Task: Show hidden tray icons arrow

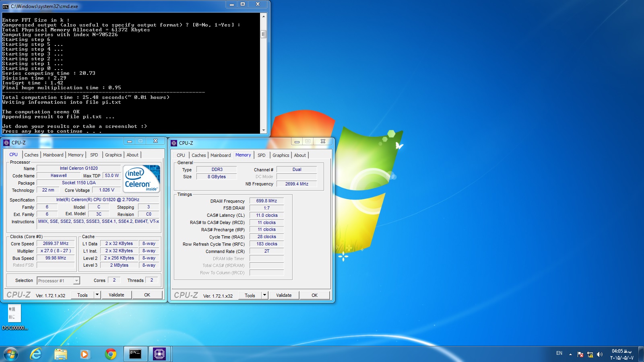Action: [570, 354]
